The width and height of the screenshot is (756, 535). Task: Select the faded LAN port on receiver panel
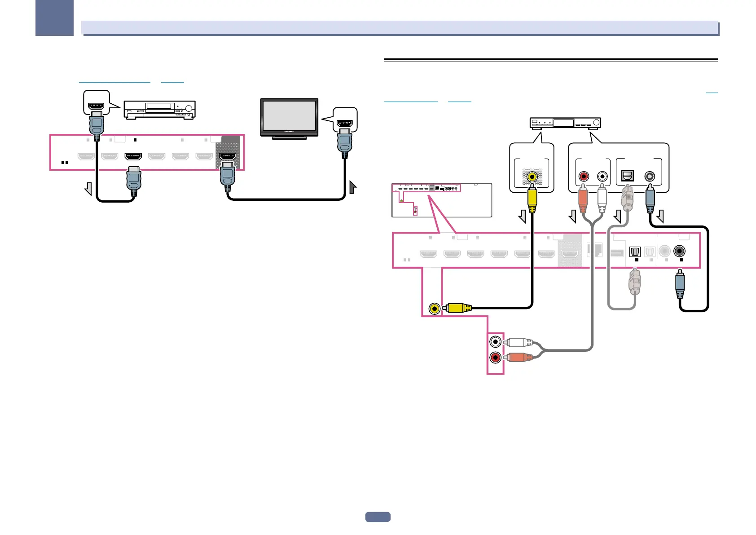point(595,250)
